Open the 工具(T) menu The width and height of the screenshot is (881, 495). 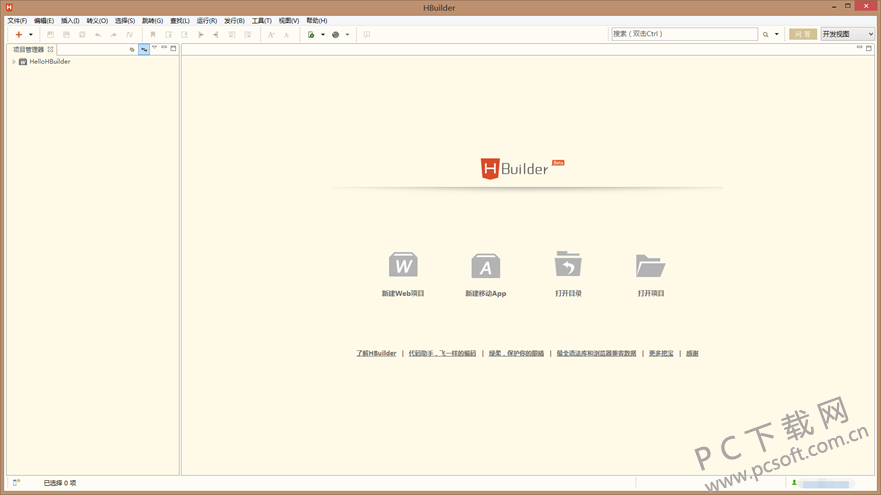261,21
